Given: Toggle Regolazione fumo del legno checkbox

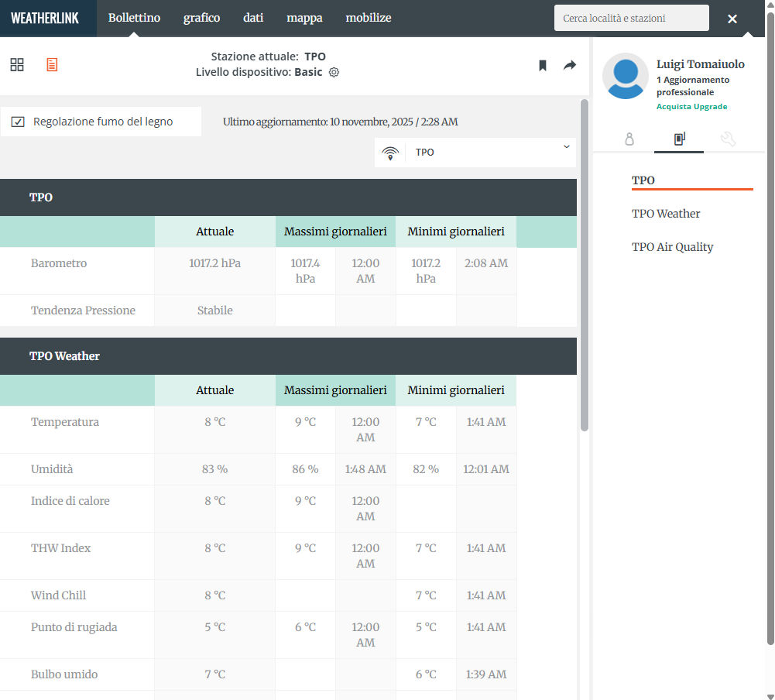Looking at the screenshot, I should (x=19, y=122).
